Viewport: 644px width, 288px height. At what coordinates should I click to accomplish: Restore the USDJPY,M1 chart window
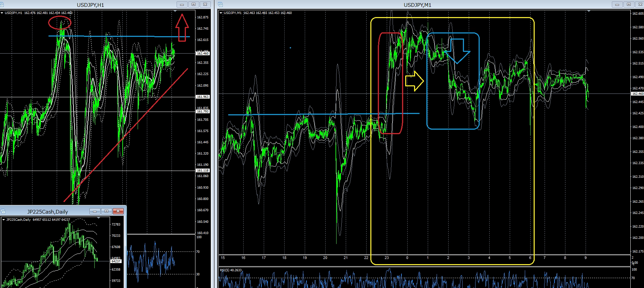pyautogui.click(x=629, y=4)
